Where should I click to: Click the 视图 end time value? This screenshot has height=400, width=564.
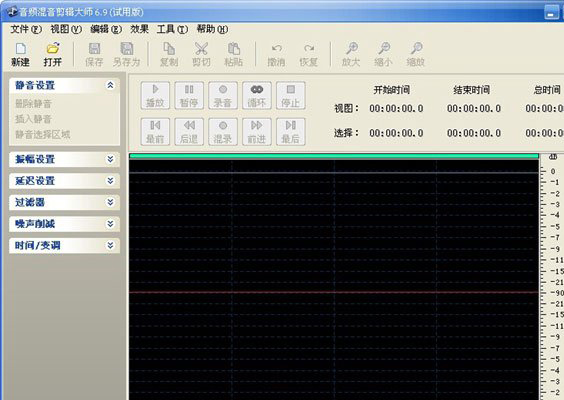(474, 108)
